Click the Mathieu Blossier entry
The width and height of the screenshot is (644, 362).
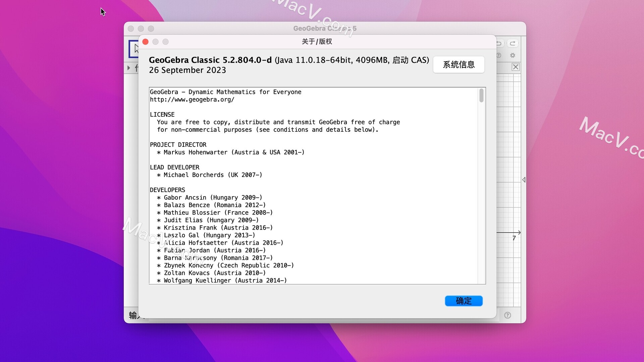tap(215, 213)
